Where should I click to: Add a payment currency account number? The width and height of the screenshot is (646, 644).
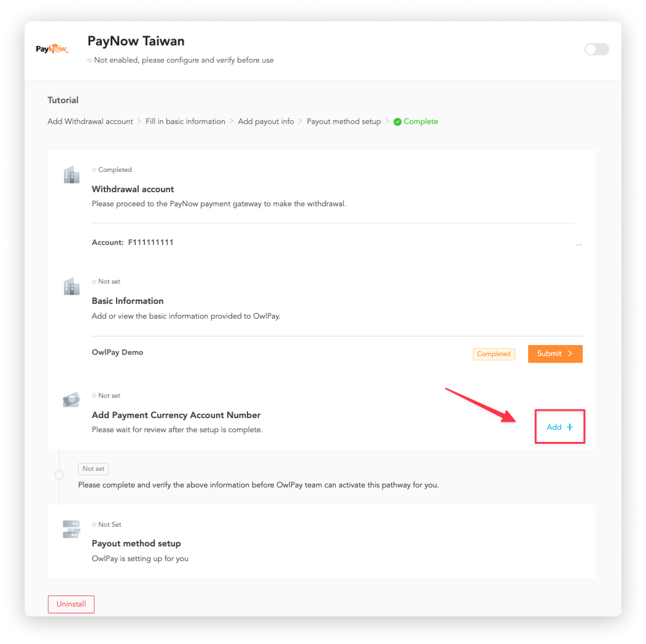point(560,427)
